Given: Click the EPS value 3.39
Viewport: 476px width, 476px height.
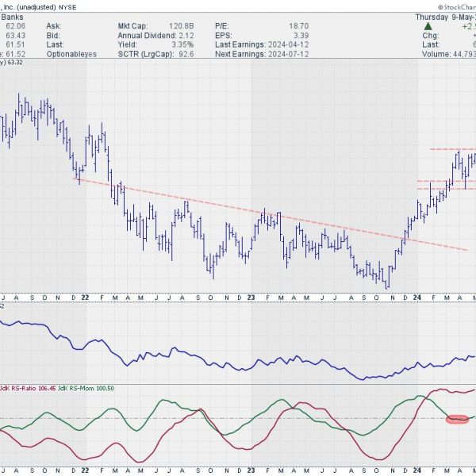Looking at the screenshot, I should pos(301,36).
